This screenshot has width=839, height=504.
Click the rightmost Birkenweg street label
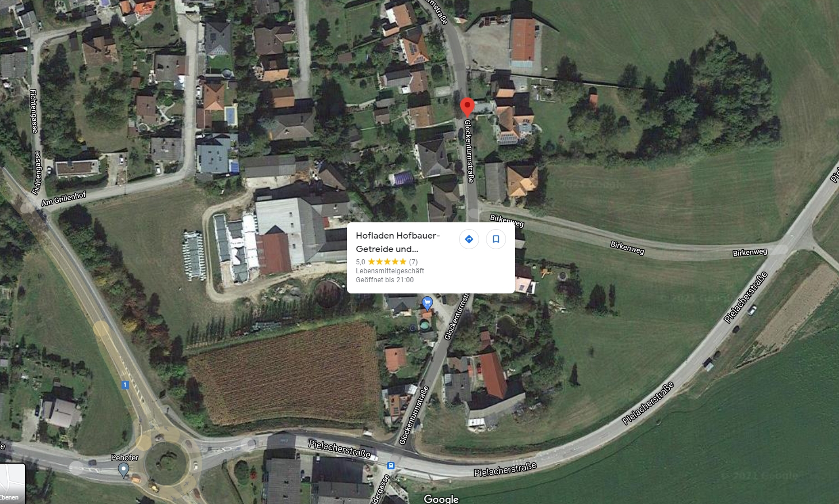tap(750, 253)
